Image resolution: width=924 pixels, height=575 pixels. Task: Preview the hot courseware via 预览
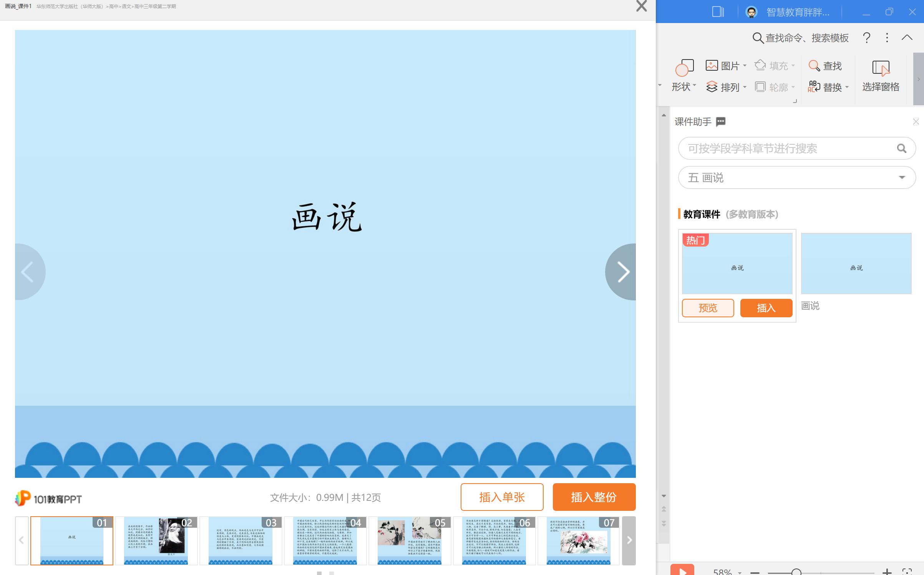click(x=707, y=308)
